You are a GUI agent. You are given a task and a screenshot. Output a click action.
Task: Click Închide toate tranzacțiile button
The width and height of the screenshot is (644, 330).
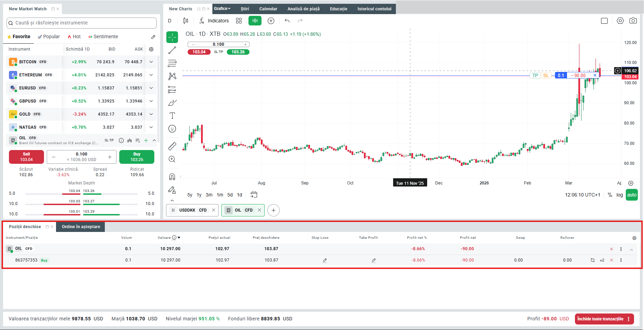click(600, 319)
